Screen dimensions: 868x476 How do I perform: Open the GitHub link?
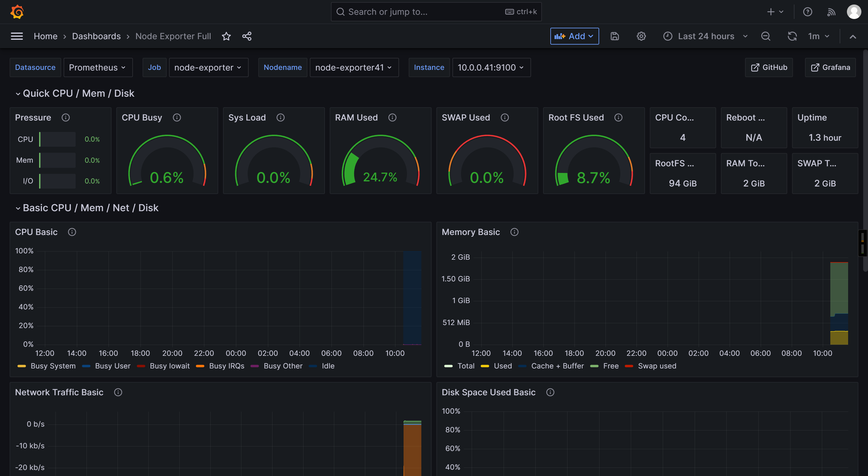(x=769, y=67)
